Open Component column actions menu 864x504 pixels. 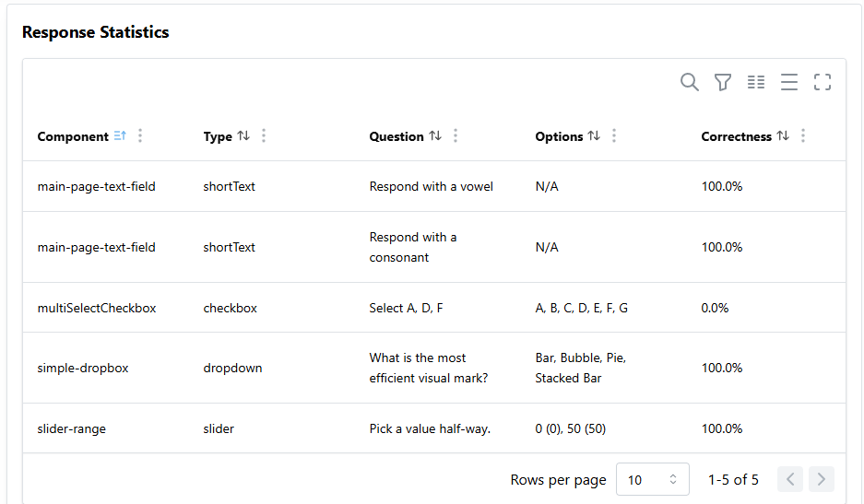140,135
